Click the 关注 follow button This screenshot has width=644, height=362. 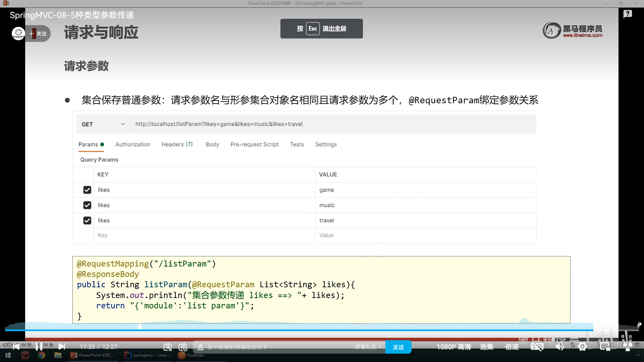pos(38,34)
